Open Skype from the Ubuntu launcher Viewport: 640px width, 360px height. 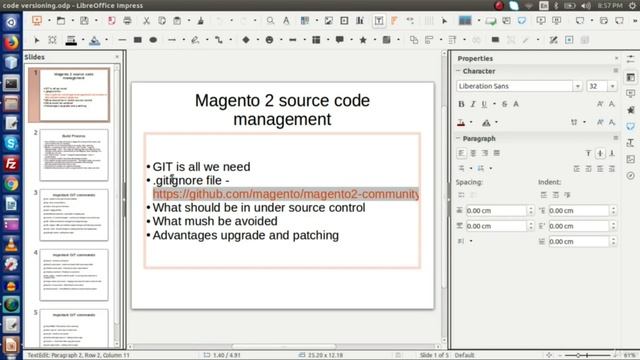11,143
